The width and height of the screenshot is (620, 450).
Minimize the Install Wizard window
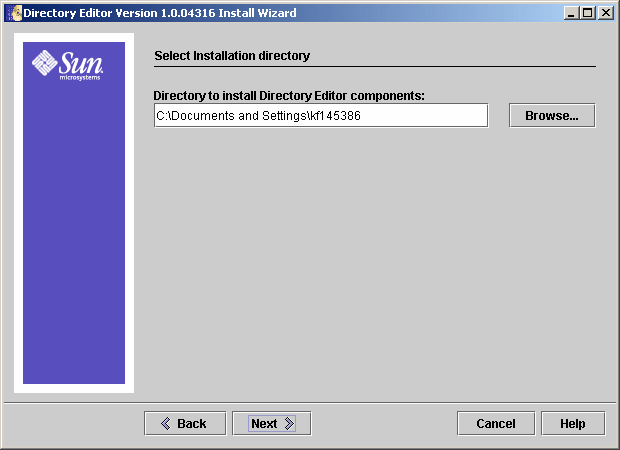[x=571, y=13]
